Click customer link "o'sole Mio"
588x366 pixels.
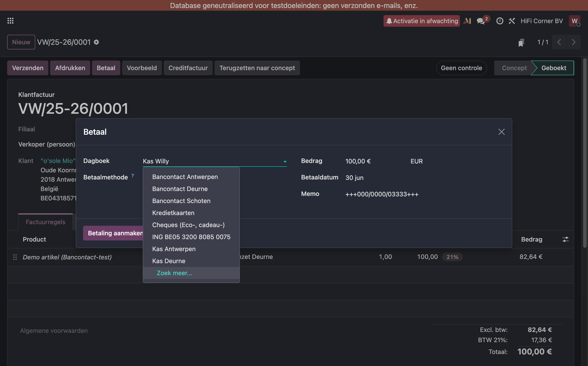point(58,161)
